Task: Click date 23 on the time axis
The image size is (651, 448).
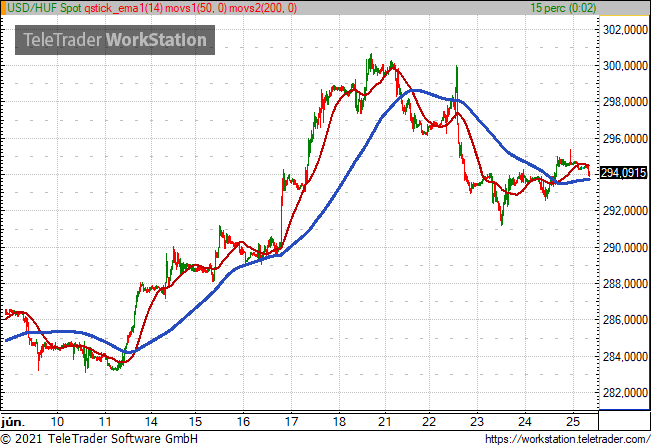Action: (x=477, y=422)
